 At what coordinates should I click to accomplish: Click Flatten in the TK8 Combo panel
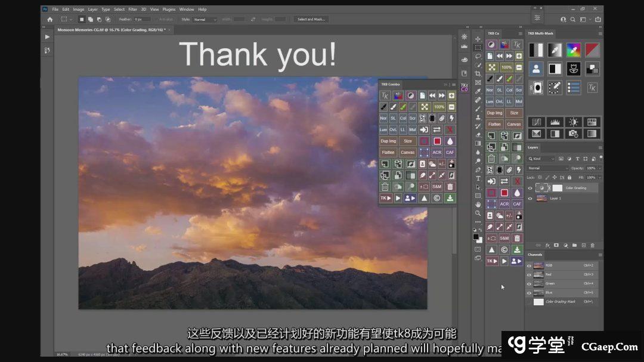388,152
